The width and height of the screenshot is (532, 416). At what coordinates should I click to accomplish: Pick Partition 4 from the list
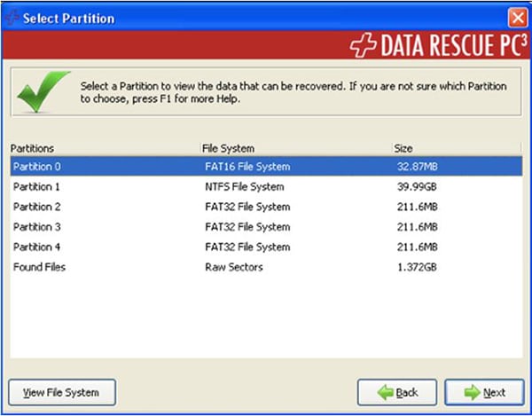tap(266, 247)
